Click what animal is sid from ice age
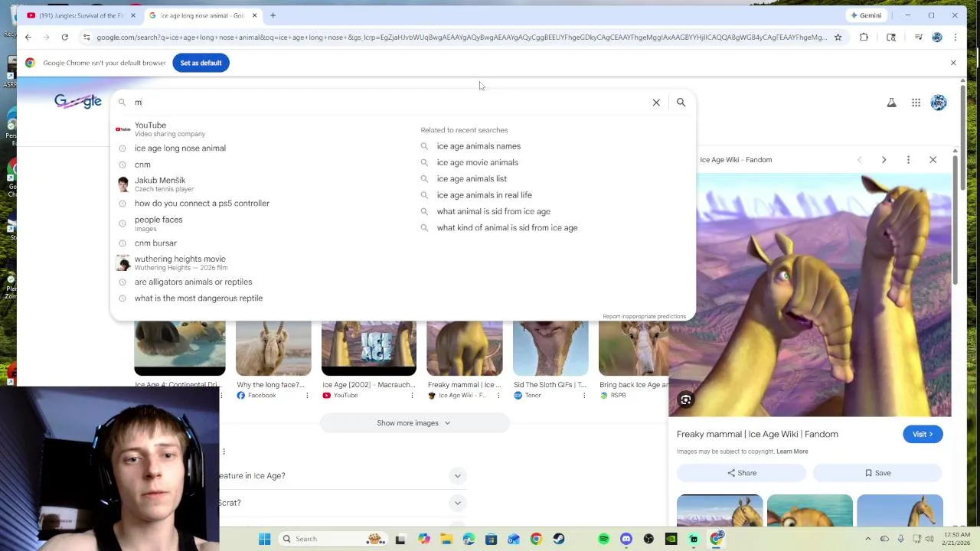The image size is (980, 551). (x=493, y=211)
